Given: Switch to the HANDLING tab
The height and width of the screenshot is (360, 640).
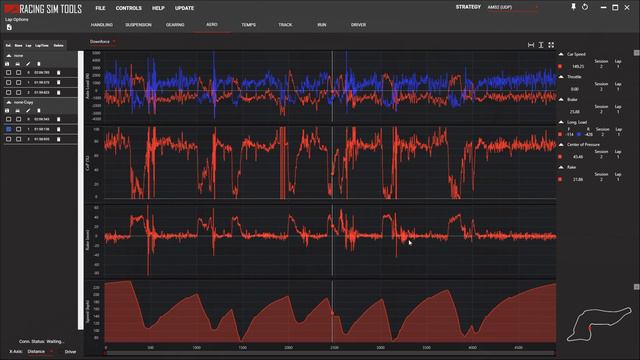Looking at the screenshot, I should pos(102,25).
